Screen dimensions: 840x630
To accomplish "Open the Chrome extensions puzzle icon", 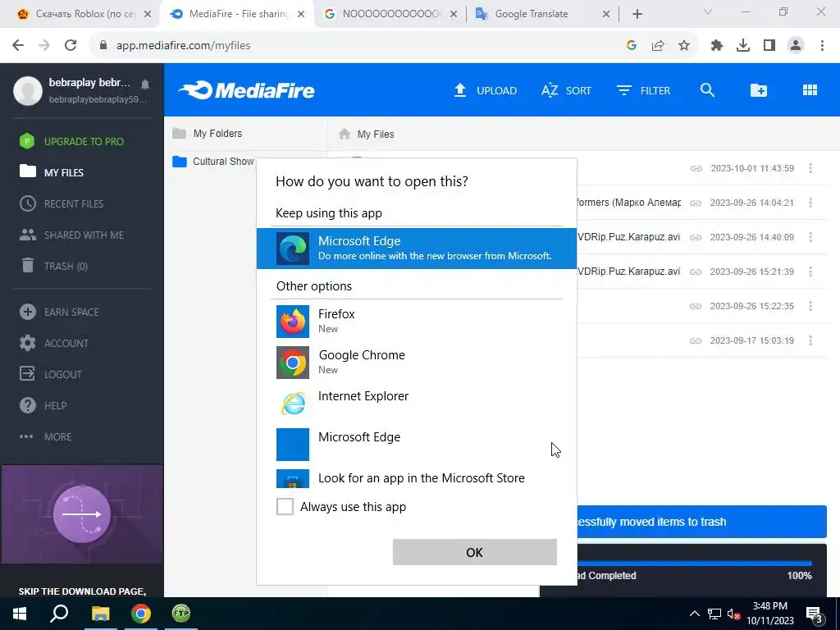I will point(717,46).
